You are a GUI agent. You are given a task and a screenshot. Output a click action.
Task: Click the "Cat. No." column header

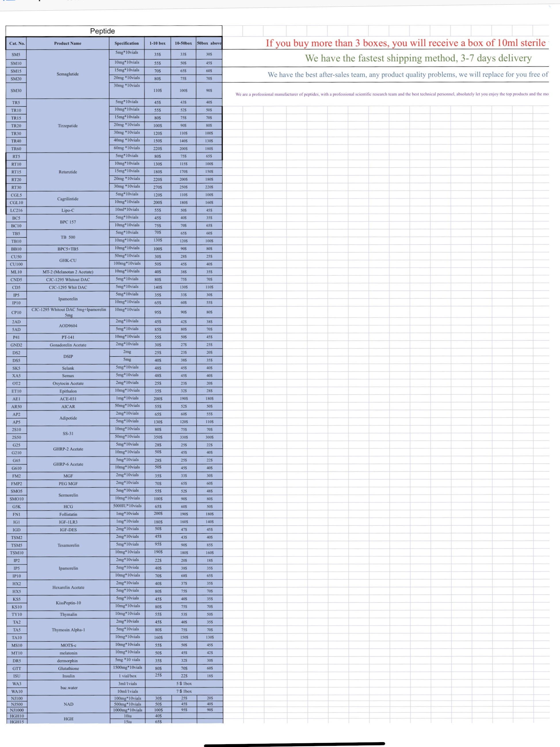tap(17, 43)
